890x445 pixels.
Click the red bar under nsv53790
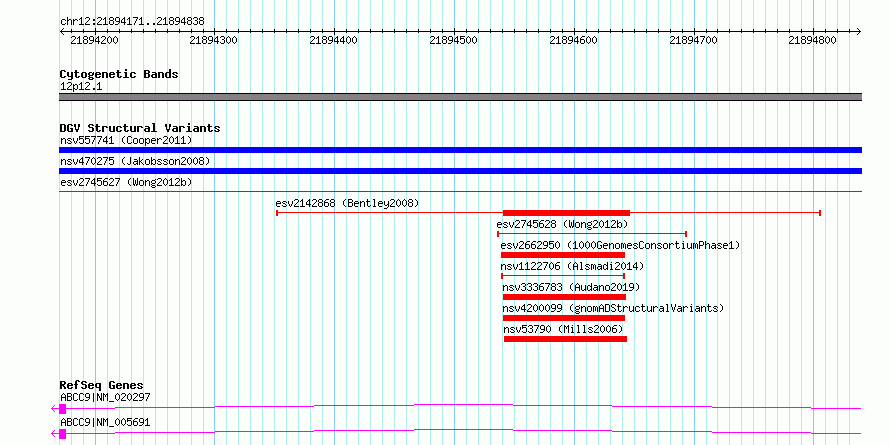(565, 339)
